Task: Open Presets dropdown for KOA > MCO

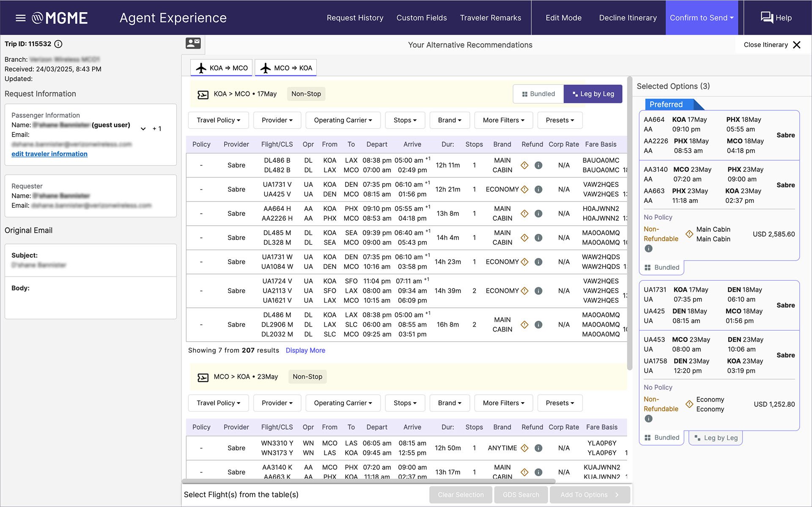Action: pos(560,120)
